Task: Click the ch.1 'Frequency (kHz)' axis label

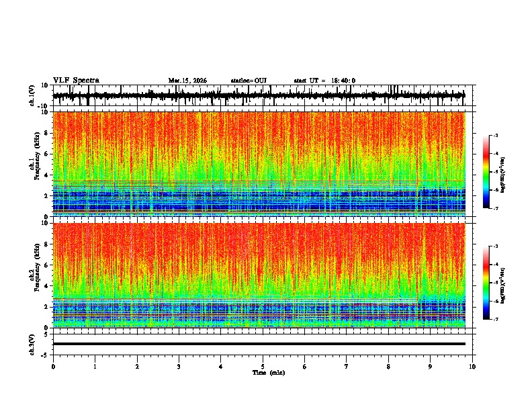Action: [x=37, y=156]
